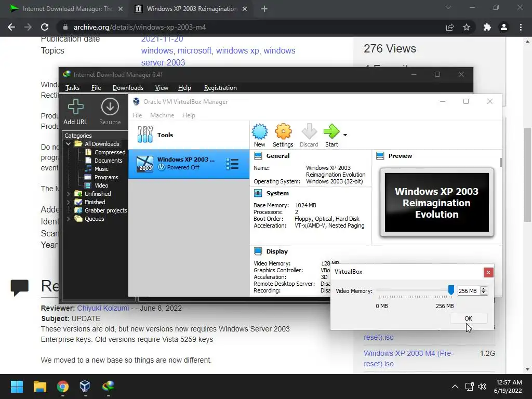Download Windows XP 2003 M4 (Pre-reset).iso link
532x399 pixels.
coord(408,358)
